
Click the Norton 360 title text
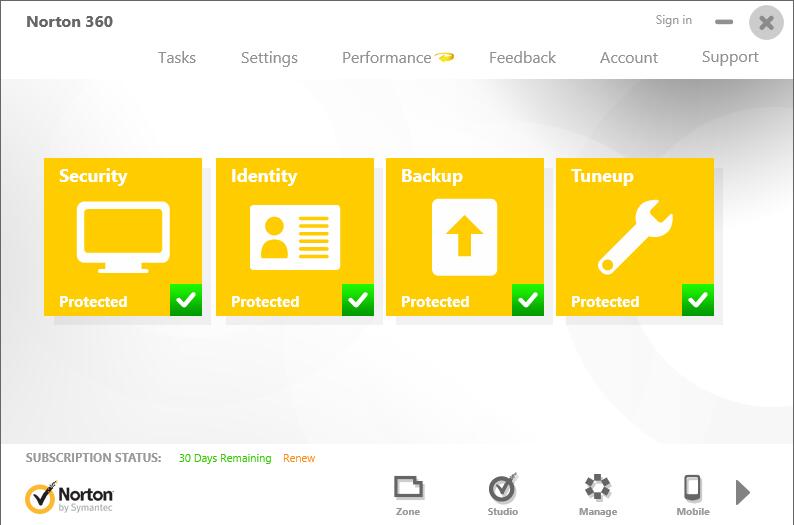(x=69, y=22)
